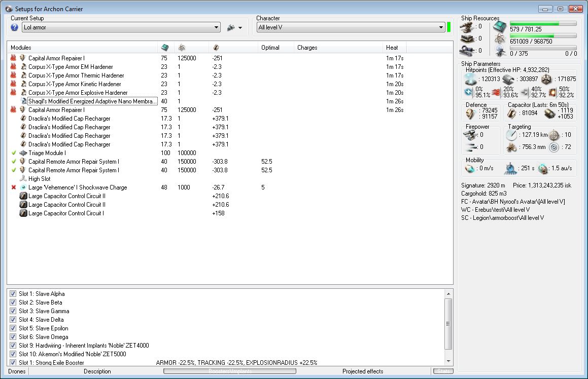Viewport: 588px width, 379px height.
Task: Click the Firepower turret DPS icon
Action: [x=471, y=135]
